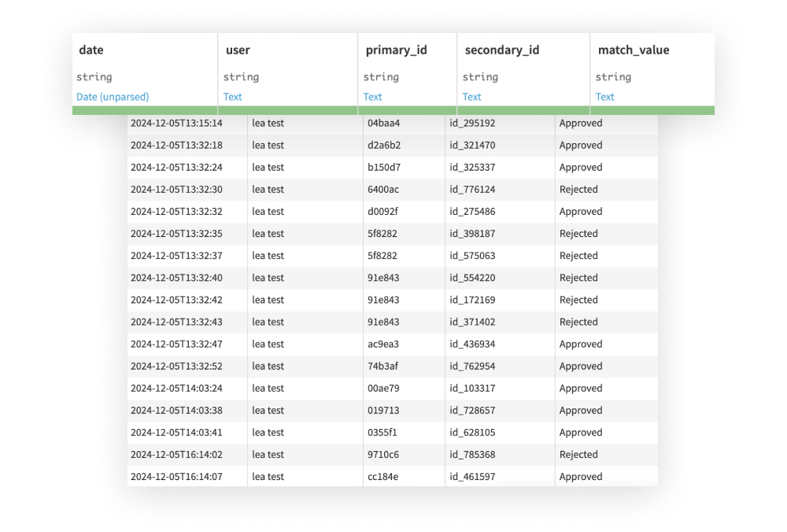Click primary_id cell b150d7
The image size is (787, 532).
(384, 168)
